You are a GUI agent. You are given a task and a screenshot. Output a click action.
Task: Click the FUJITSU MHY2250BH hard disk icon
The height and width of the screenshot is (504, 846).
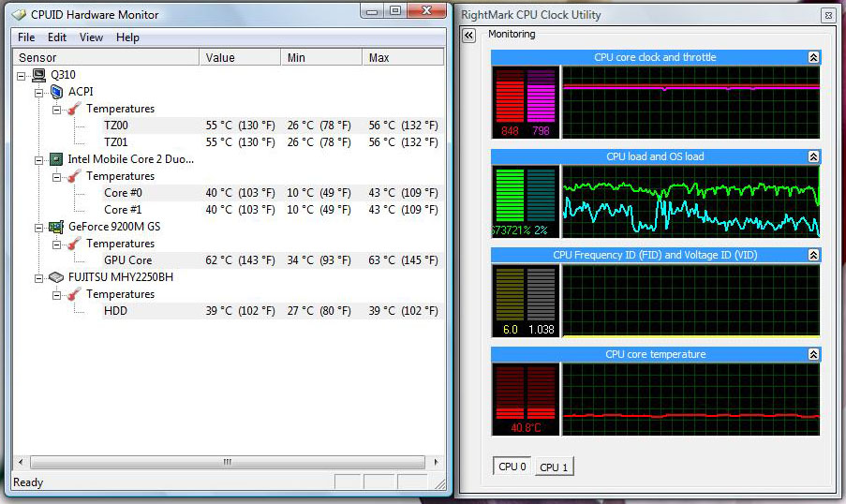[56, 277]
